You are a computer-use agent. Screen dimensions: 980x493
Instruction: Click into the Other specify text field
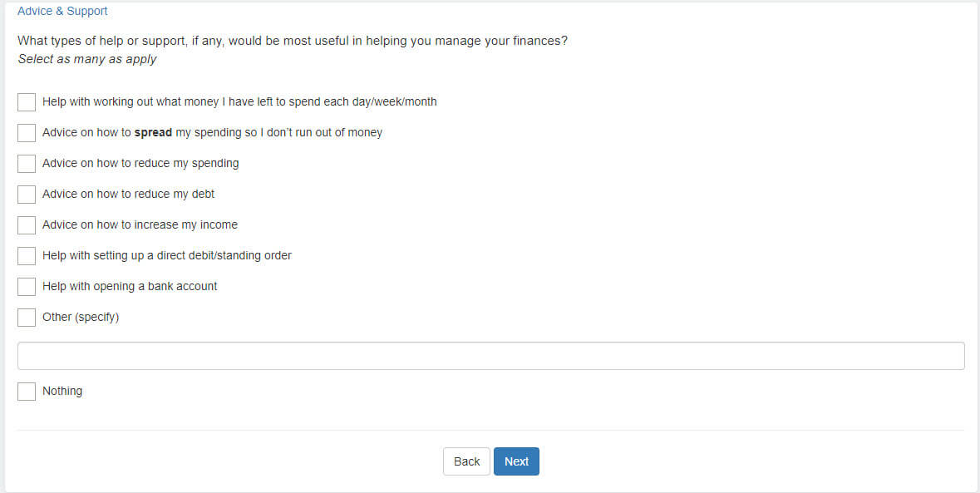point(490,356)
